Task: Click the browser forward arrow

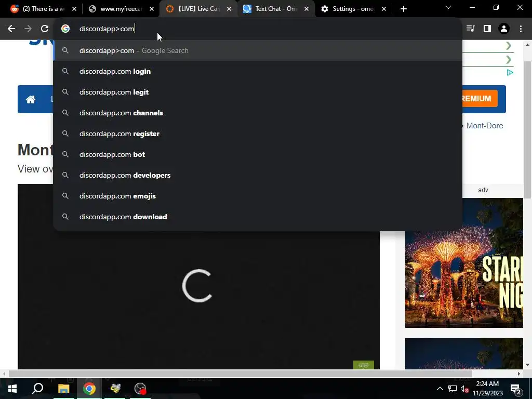Action: [x=28, y=29]
